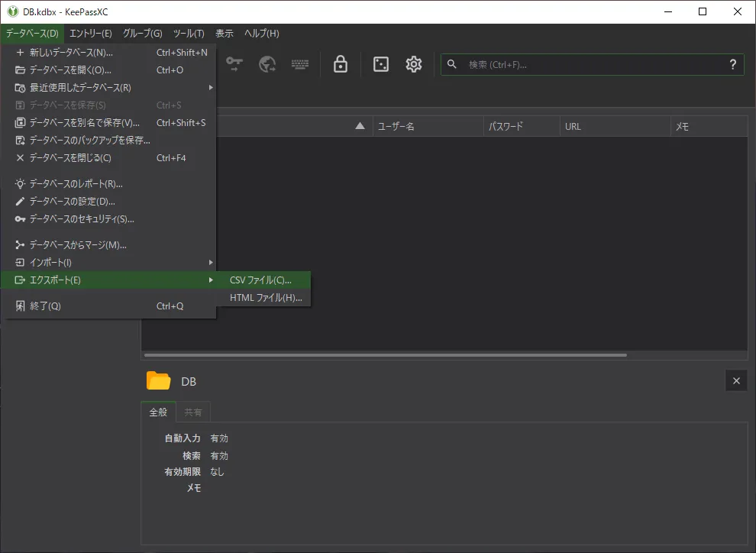Click the merge branch icon
Image resolution: width=756 pixels, height=553 pixels.
pos(20,245)
